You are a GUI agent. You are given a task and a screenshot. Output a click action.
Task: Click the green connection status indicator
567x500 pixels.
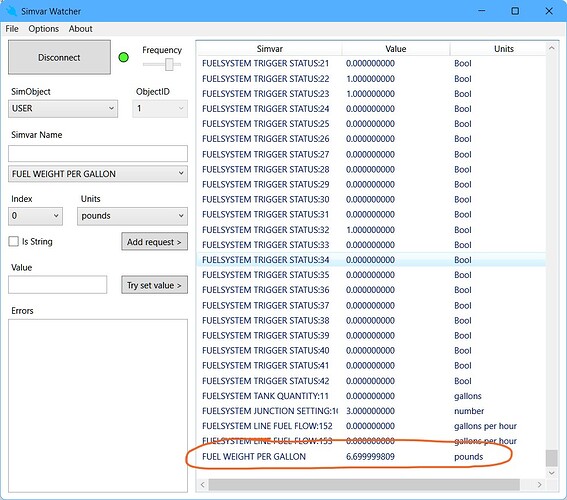[124, 57]
